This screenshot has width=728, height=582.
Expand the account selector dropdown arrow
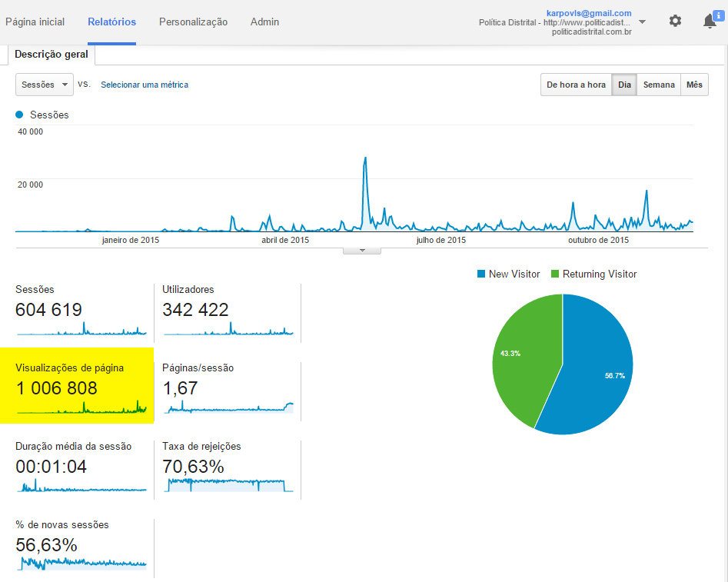(x=642, y=22)
